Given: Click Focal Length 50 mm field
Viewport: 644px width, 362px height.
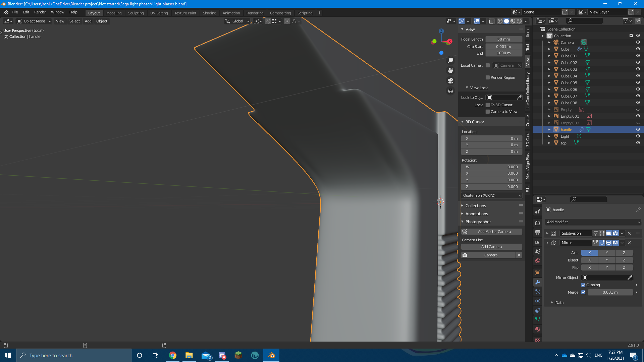Looking at the screenshot, I should click(504, 39).
